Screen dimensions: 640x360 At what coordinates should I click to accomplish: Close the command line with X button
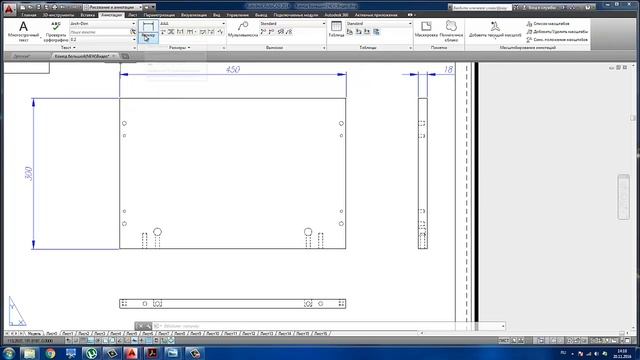coord(140,326)
